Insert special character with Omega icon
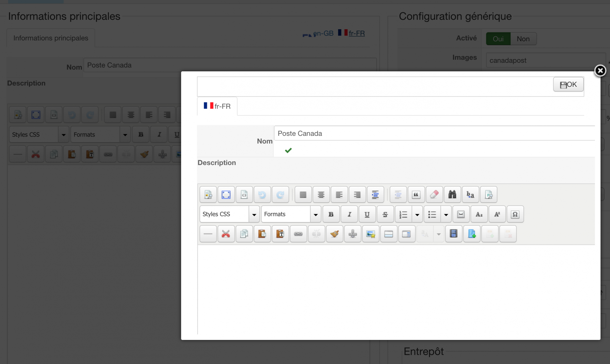610x364 pixels. (x=515, y=214)
